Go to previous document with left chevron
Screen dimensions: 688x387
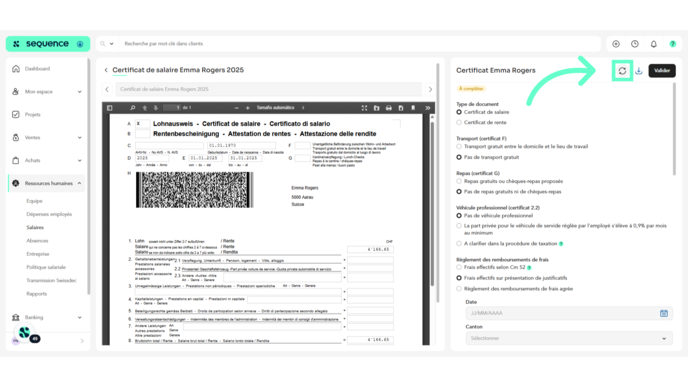coord(107,89)
